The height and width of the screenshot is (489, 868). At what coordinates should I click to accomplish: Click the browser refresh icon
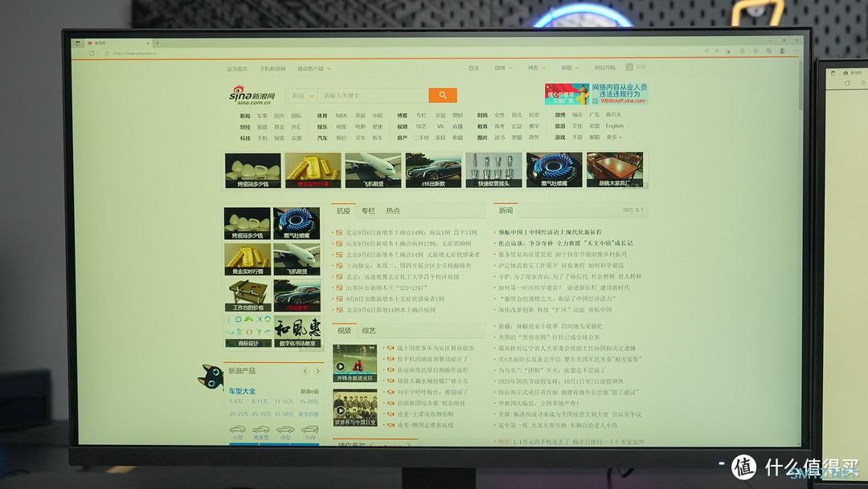coord(92,53)
